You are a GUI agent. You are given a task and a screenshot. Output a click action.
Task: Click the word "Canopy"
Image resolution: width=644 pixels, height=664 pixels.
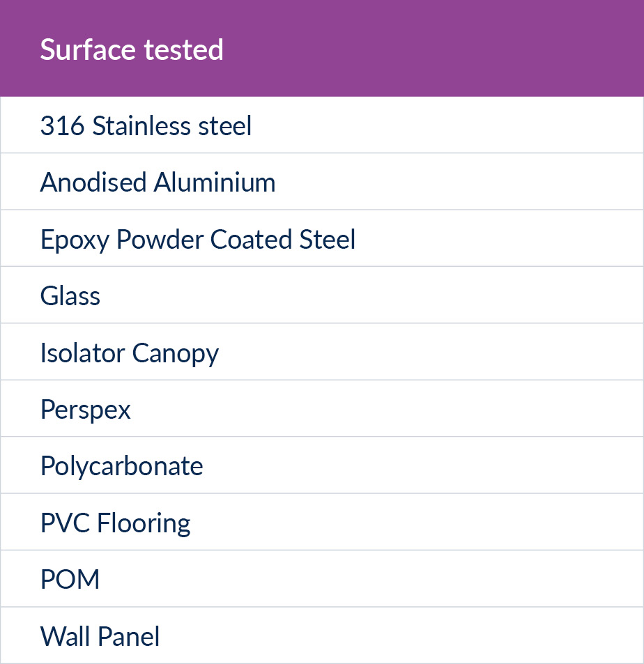pyautogui.click(x=176, y=353)
